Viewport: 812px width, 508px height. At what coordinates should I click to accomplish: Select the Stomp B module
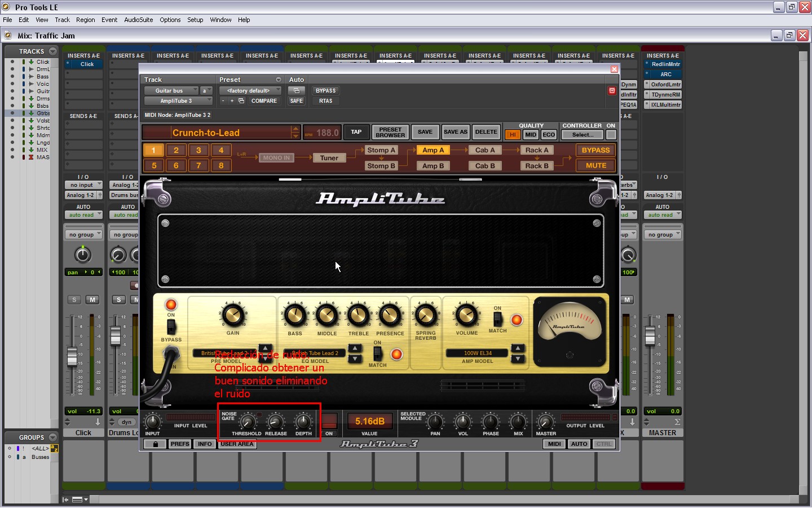(381, 166)
